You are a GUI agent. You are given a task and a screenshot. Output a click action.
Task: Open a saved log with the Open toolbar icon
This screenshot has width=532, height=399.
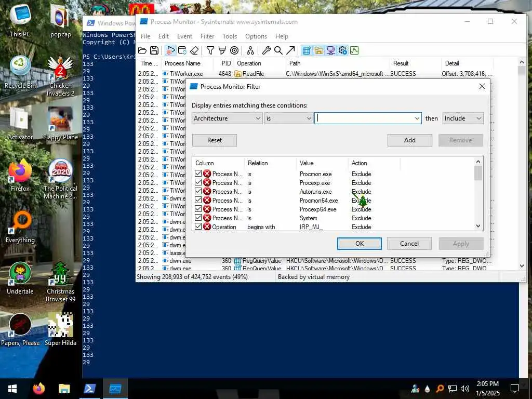(x=142, y=50)
